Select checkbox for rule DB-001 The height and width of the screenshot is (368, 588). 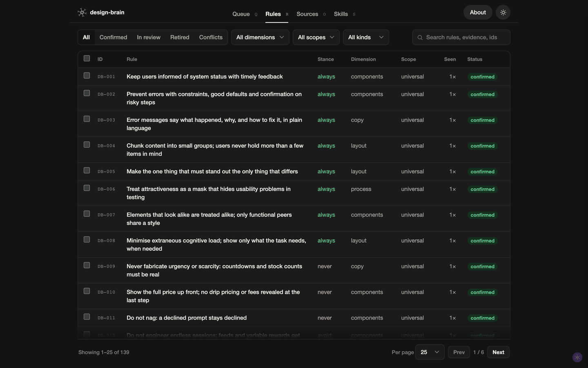click(x=87, y=76)
